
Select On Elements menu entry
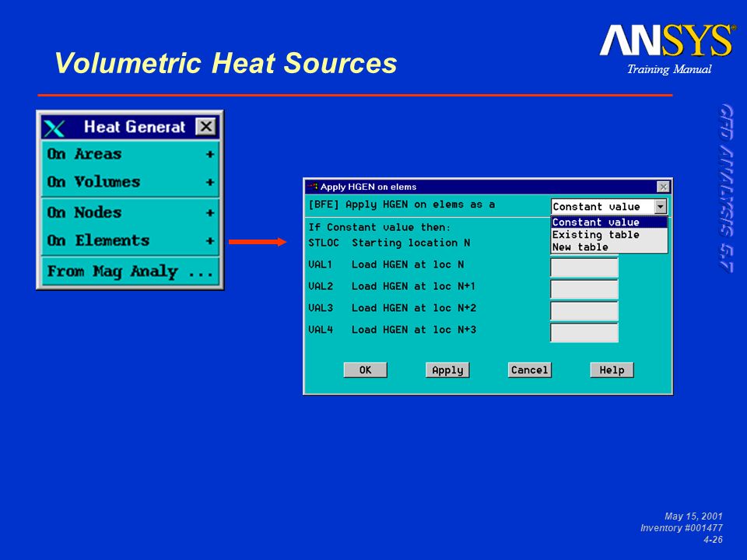[x=130, y=240]
